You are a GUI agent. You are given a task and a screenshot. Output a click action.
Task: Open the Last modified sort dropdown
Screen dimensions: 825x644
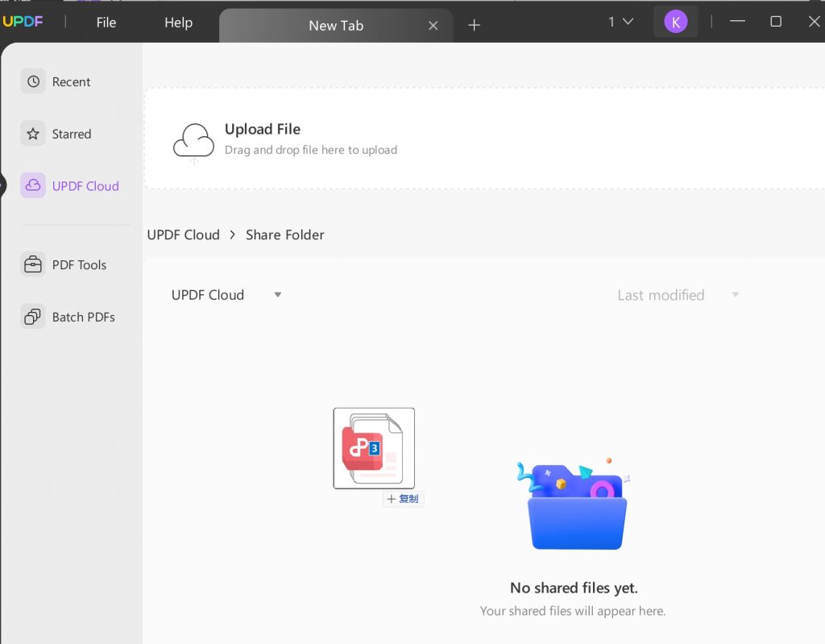(678, 295)
